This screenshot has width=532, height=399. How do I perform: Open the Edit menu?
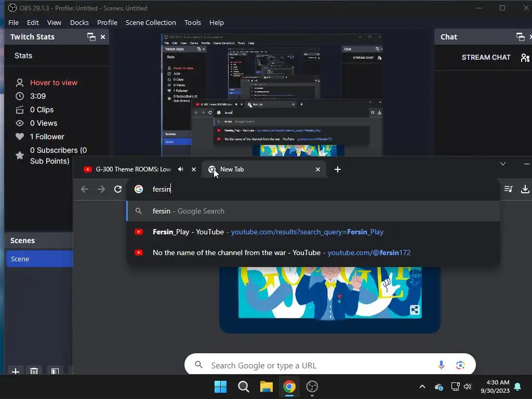click(x=33, y=23)
